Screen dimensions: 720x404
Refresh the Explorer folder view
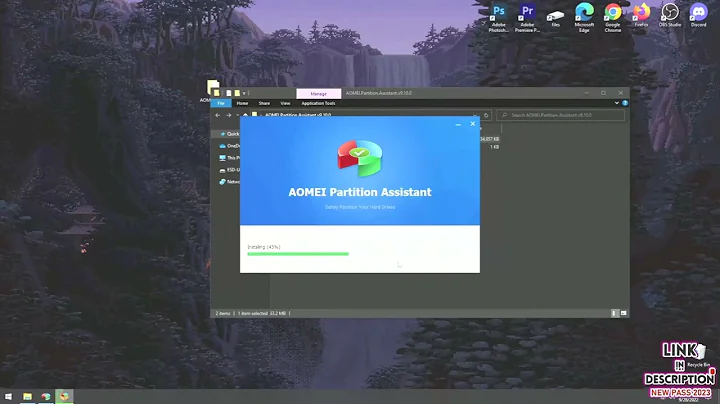(486, 115)
